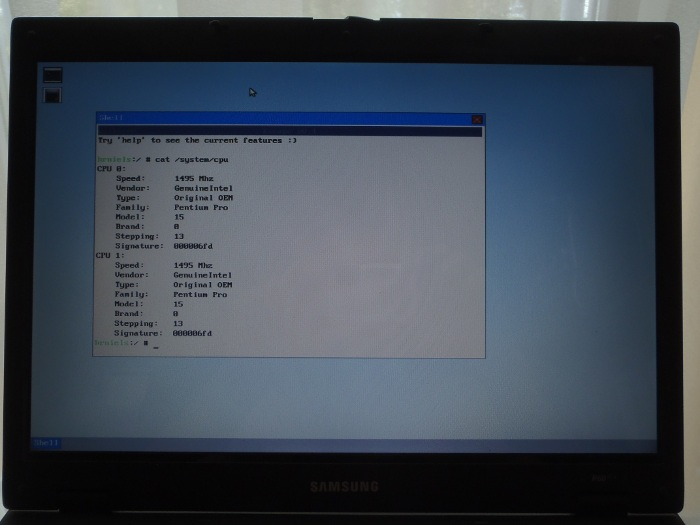Open the upper desktop icon above the Shell window
Screen dimensions: 700x525
pos(53,75)
